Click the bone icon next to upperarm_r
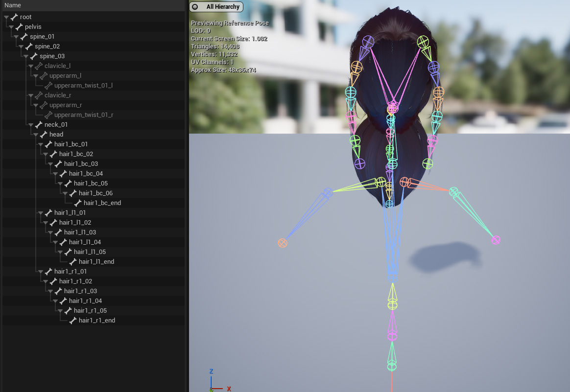 coord(44,105)
